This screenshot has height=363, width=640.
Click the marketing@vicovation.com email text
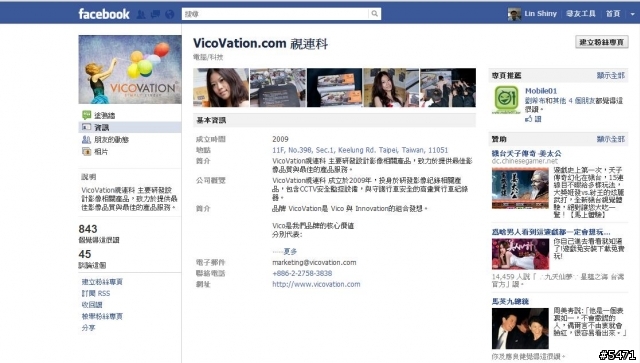click(314, 262)
